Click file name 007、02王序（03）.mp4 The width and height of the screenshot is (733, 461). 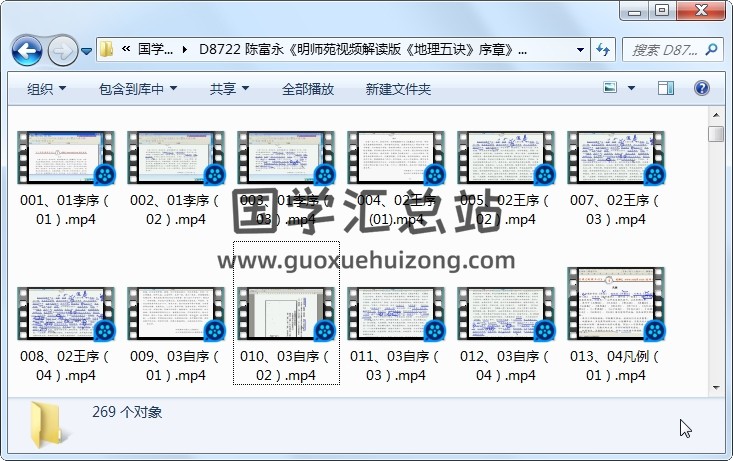coord(616,210)
